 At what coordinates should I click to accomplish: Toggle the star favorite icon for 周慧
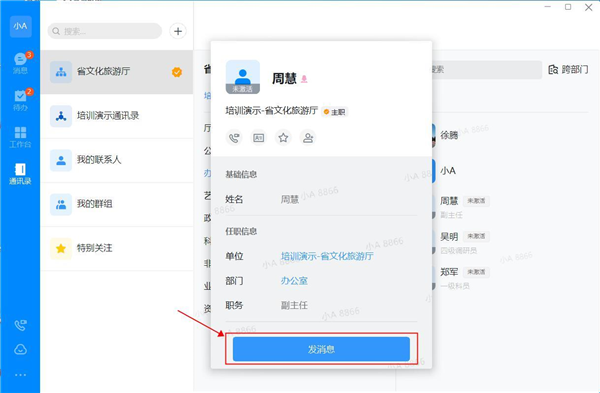pos(283,137)
